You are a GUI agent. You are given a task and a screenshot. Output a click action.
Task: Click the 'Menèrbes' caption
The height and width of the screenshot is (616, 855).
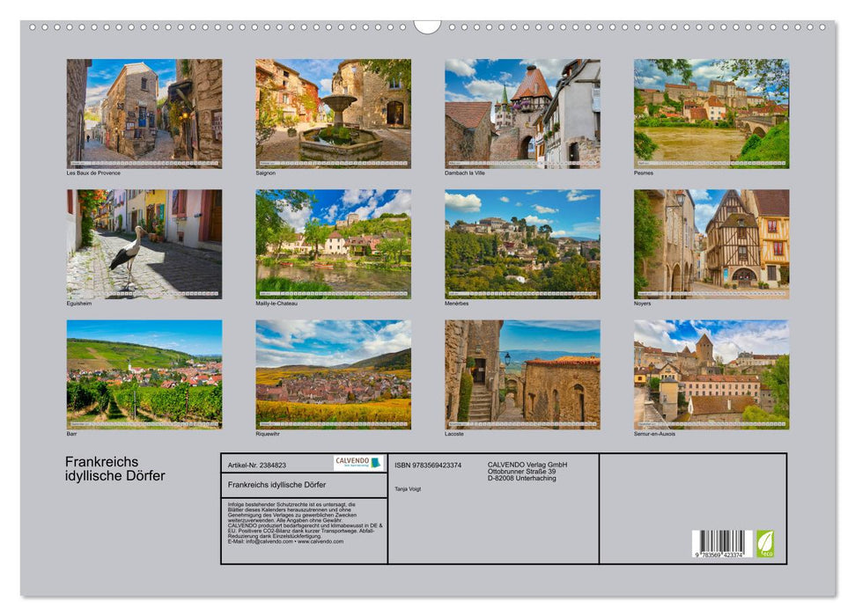(456, 304)
